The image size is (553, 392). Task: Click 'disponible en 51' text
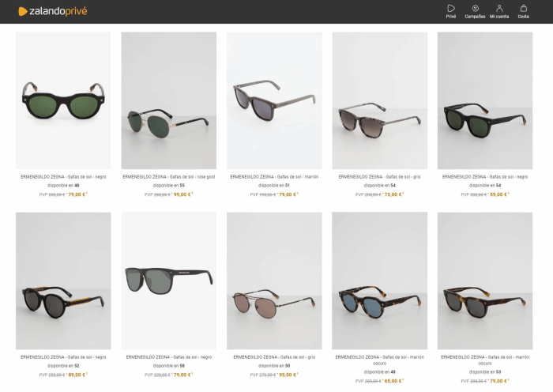(x=274, y=186)
